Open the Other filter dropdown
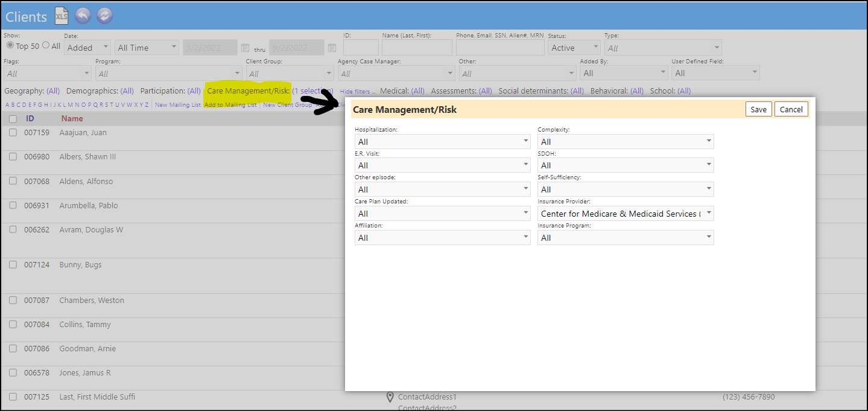This screenshot has width=868, height=411. 518,74
